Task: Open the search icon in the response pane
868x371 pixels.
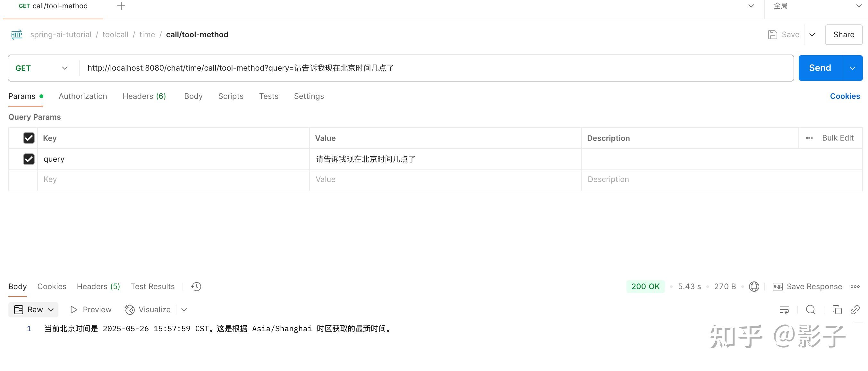Action: coord(811,309)
